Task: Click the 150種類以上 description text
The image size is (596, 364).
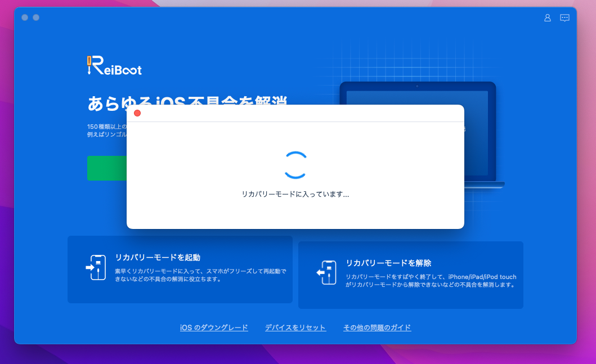Action: (107, 131)
